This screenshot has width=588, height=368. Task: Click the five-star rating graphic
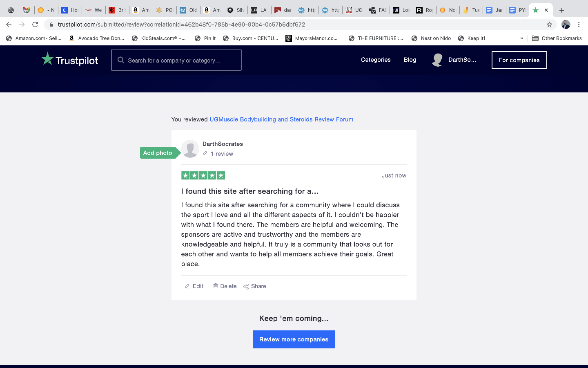[x=203, y=175]
